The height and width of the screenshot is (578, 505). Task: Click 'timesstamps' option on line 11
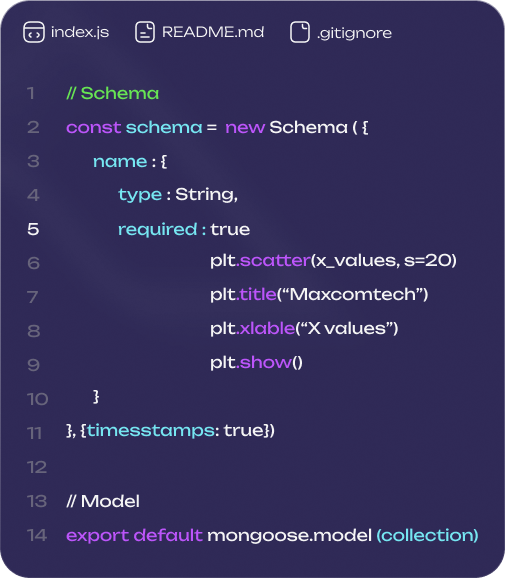click(x=150, y=430)
